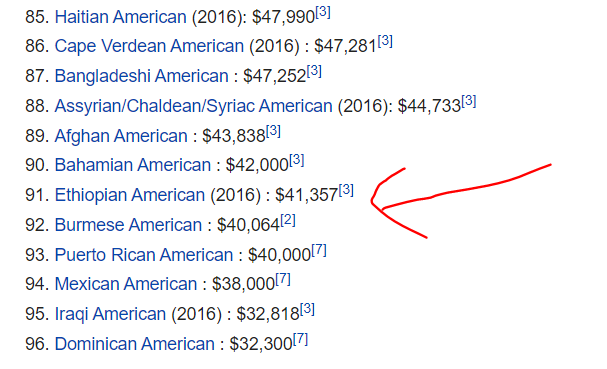The image size is (607, 369).
Task: Open the Burmese American link
Action: click(128, 225)
